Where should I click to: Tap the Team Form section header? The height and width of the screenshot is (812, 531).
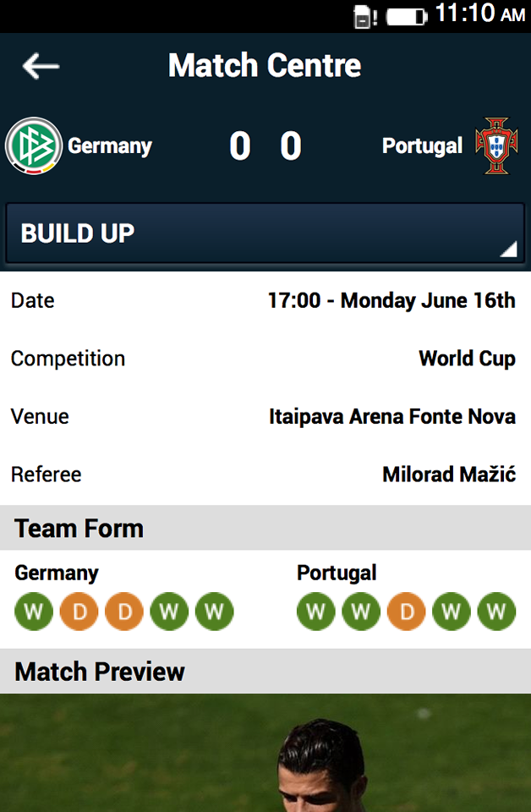(x=79, y=529)
